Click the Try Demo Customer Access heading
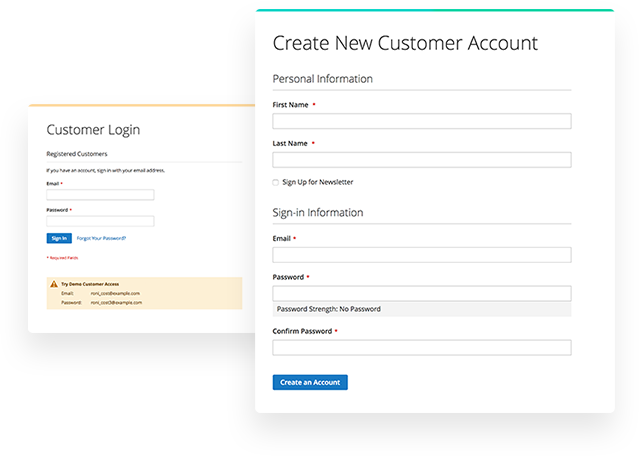This screenshot has width=639, height=456. [x=90, y=284]
